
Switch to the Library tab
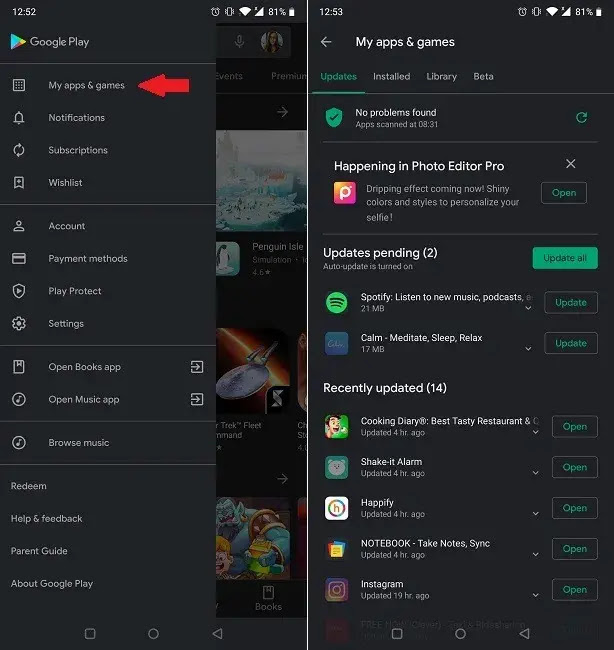(x=441, y=77)
